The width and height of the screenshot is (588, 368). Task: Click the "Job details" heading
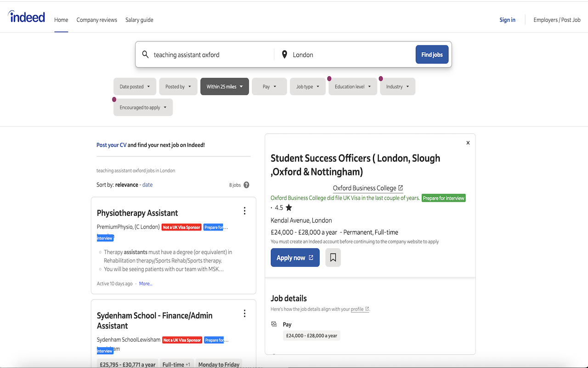pos(288,298)
